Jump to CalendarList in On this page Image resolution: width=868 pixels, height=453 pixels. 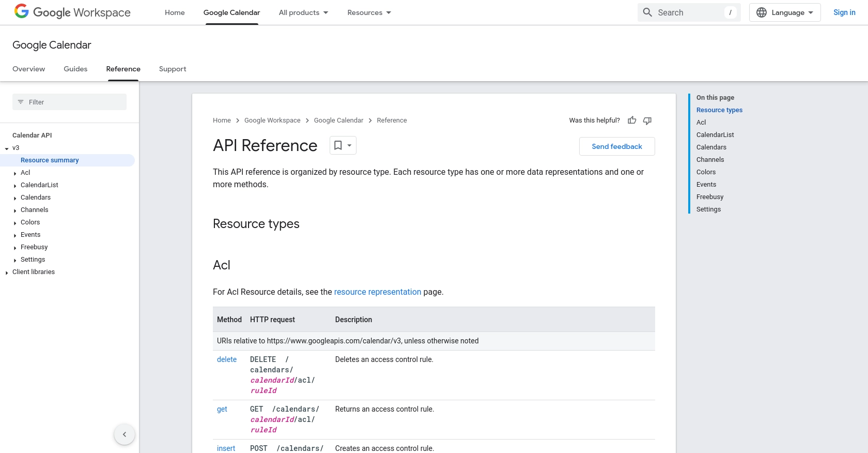[715, 135]
